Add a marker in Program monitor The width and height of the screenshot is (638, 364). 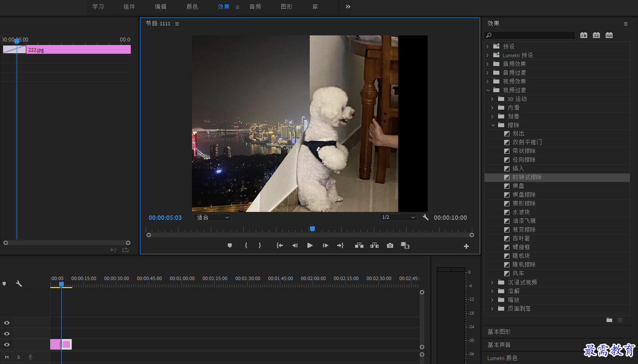[230, 246]
